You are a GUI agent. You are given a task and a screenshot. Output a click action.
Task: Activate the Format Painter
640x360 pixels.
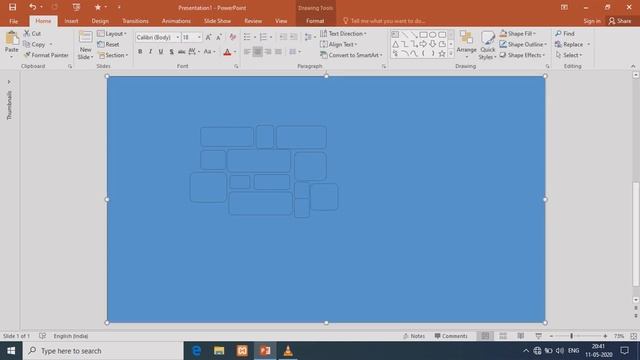tap(46, 55)
